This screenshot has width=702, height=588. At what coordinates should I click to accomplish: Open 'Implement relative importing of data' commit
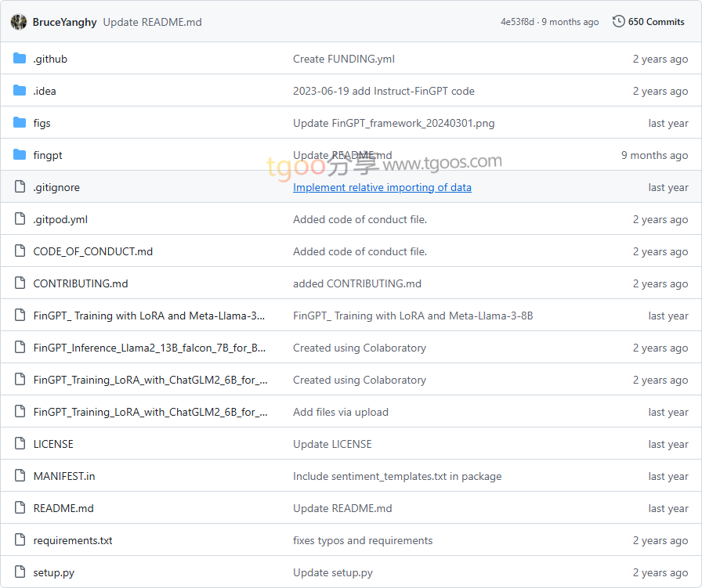click(382, 187)
